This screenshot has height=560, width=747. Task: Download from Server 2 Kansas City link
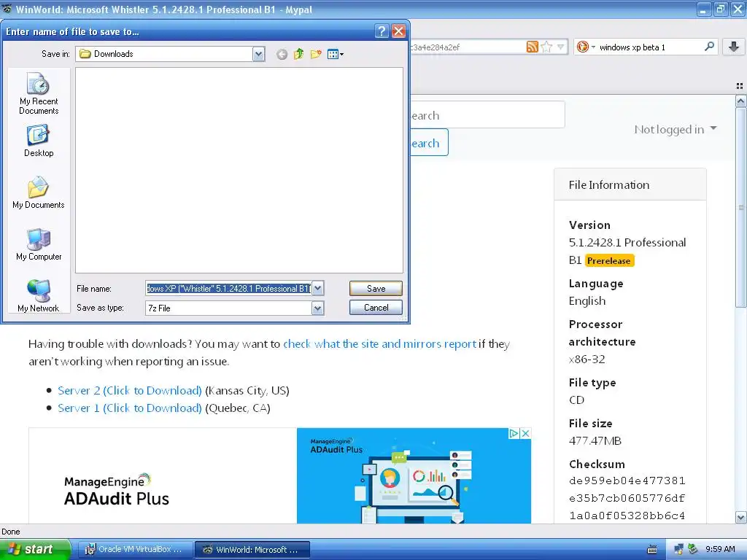pos(130,391)
